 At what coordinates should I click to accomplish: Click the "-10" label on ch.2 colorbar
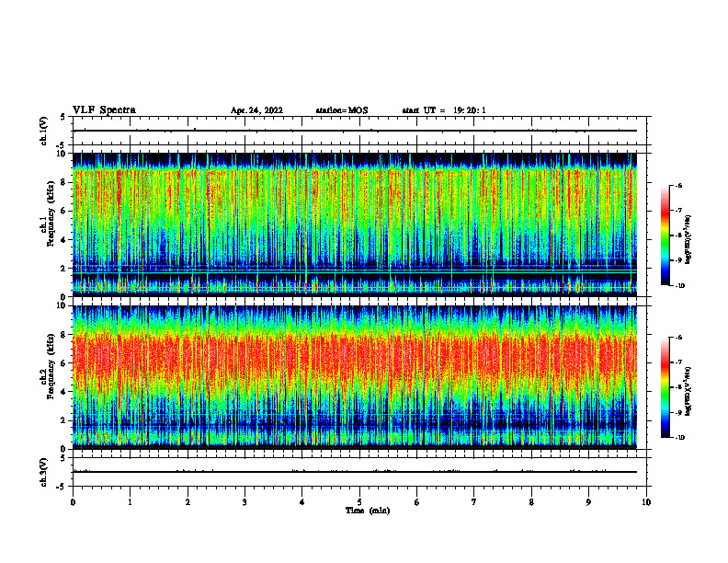pyautogui.click(x=679, y=438)
